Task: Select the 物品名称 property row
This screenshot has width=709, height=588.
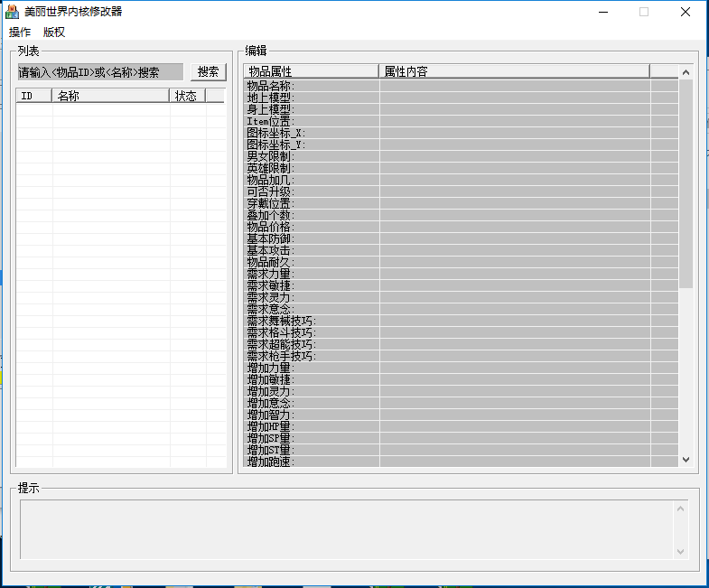Action: 311,86
